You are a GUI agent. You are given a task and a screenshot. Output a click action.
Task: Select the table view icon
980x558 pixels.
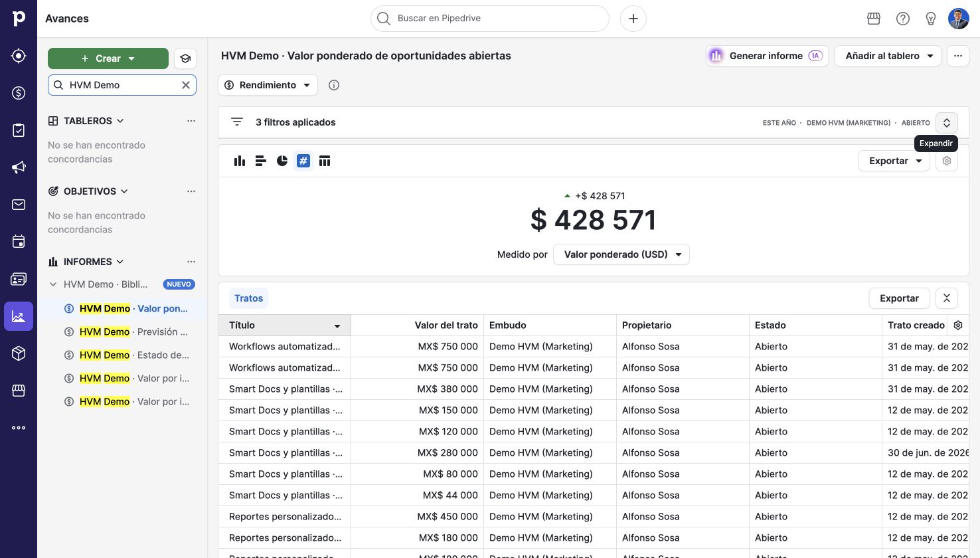coord(325,161)
